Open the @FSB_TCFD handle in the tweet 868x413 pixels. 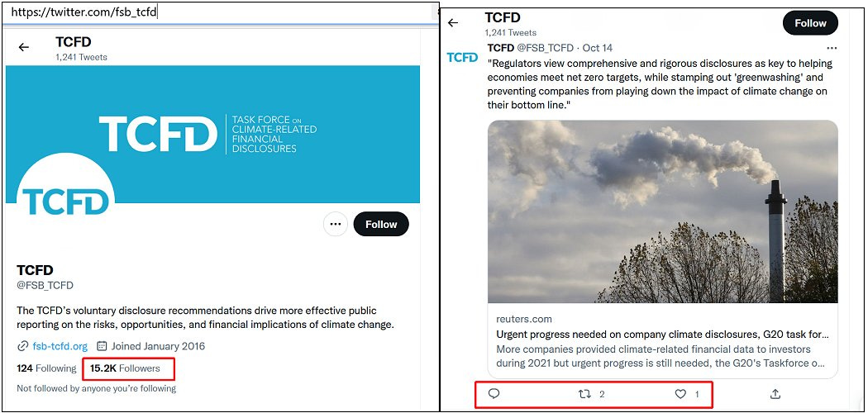[546, 48]
